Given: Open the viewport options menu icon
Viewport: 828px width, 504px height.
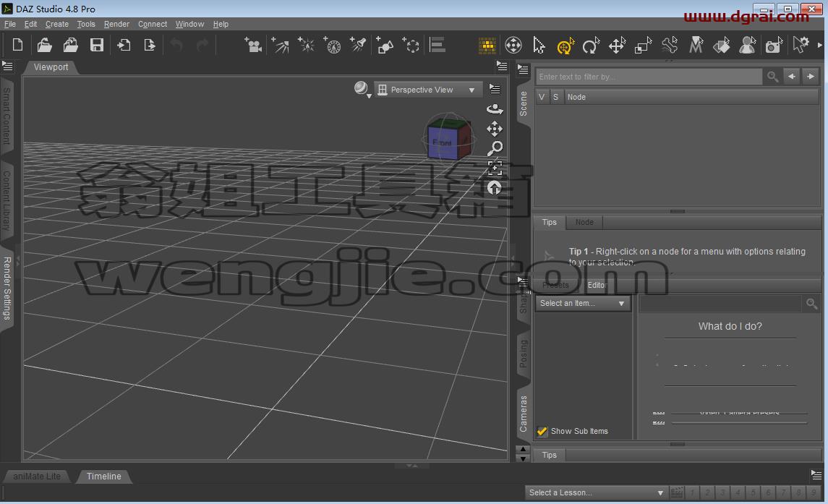Looking at the screenshot, I should click(494, 89).
